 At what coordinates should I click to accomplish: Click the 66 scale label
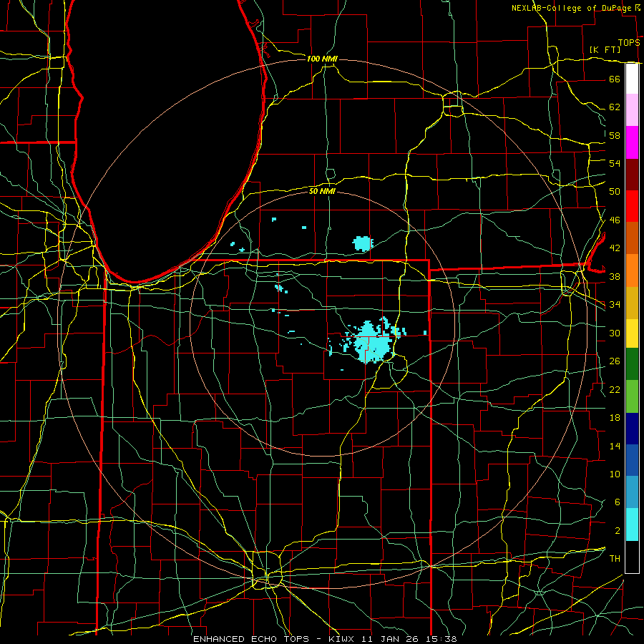(615, 79)
